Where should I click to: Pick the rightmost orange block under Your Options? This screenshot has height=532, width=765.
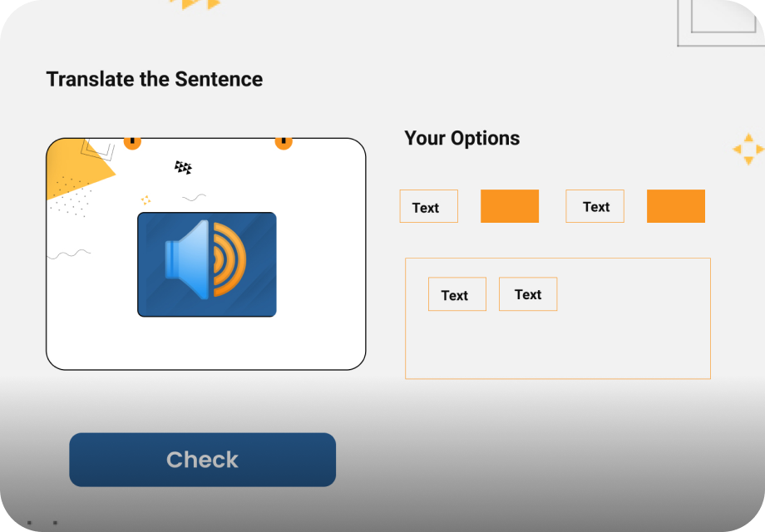pyautogui.click(x=676, y=206)
